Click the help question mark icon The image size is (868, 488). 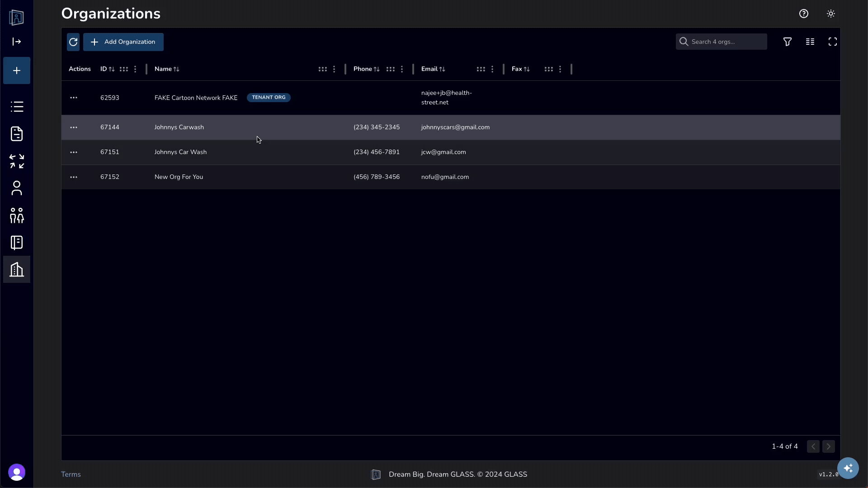[803, 14]
